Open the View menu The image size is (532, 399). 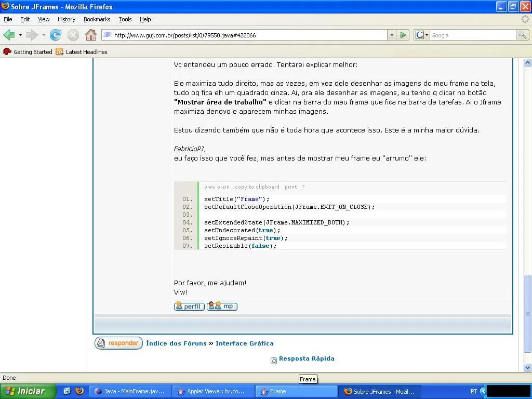point(44,19)
